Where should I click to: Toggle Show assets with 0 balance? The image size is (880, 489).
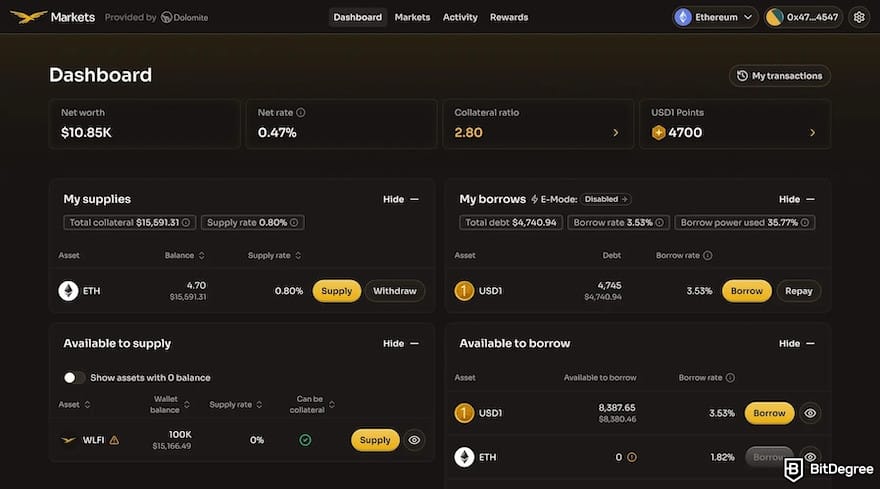[74, 378]
